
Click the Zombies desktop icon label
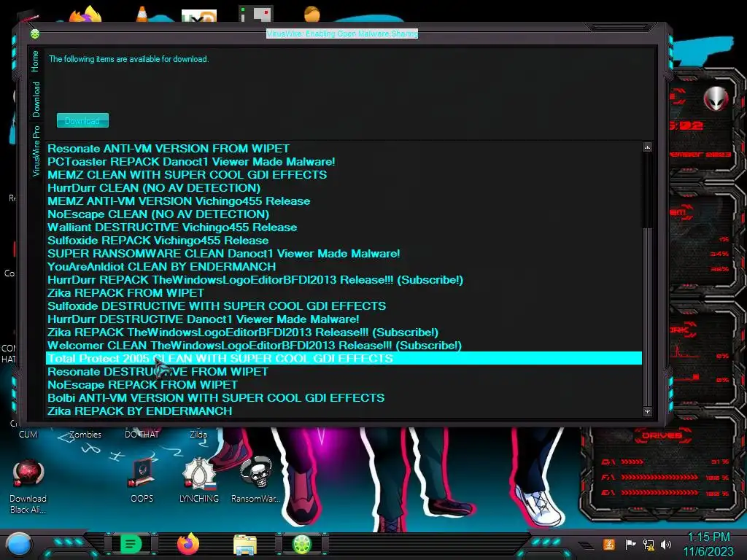85,435
